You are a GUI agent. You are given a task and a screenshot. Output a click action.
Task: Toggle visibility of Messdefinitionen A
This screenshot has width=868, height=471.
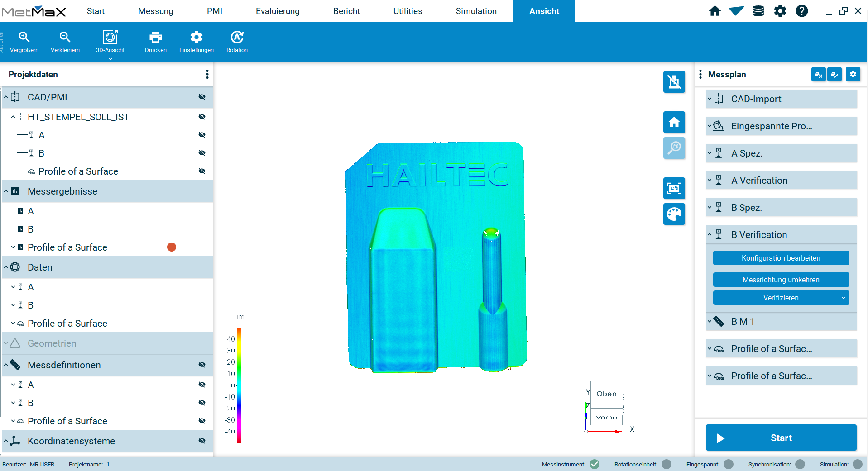coord(202,385)
